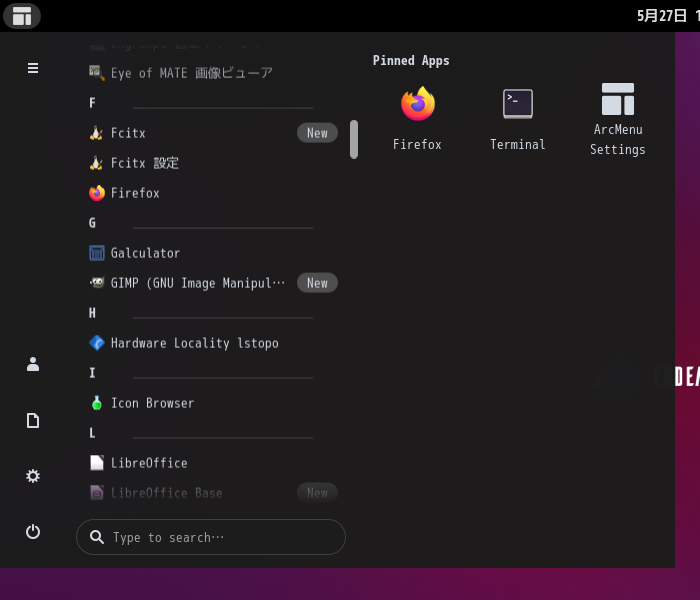Screen dimensions: 700x600
Task: Open pinned ArcMenu Settings icon
Action: click(x=617, y=99)
